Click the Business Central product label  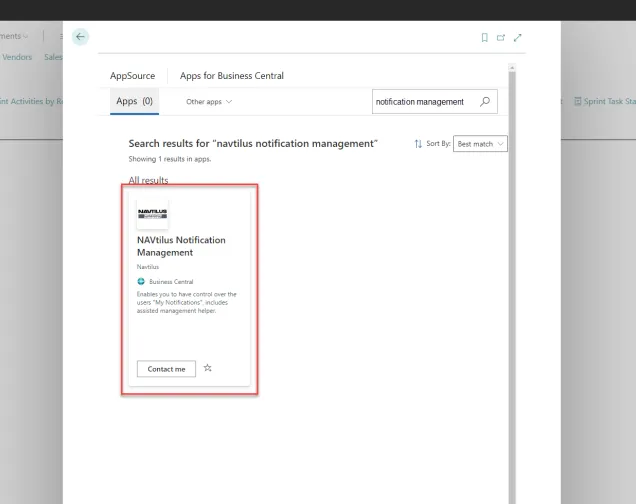click(171, 281)
